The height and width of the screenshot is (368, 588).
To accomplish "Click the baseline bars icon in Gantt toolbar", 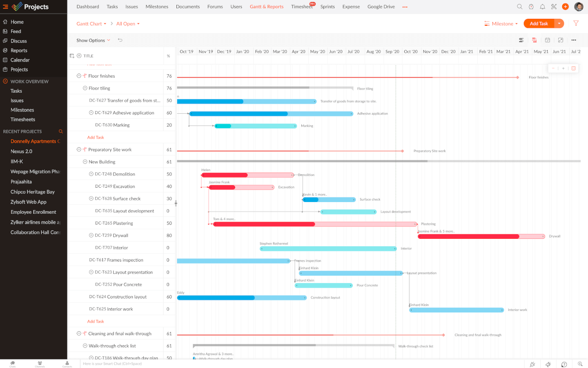I will [521, 40].
